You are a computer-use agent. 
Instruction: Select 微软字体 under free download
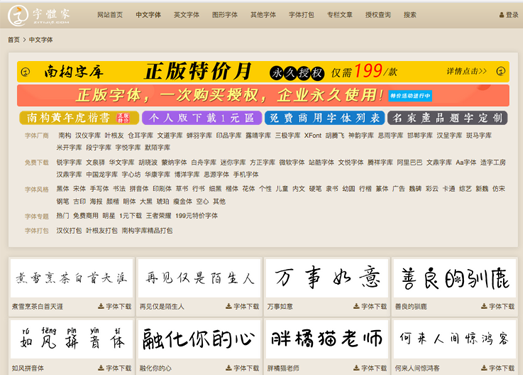292,162
